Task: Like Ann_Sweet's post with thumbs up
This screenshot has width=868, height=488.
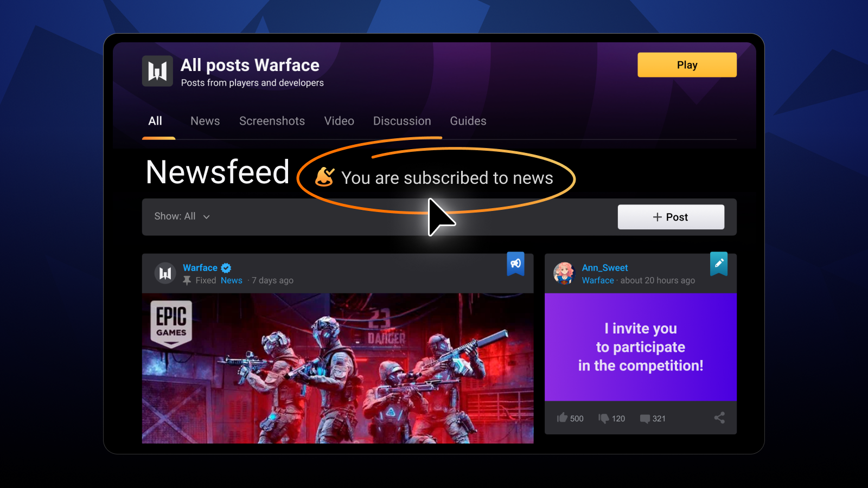Action: click(562, 418)
